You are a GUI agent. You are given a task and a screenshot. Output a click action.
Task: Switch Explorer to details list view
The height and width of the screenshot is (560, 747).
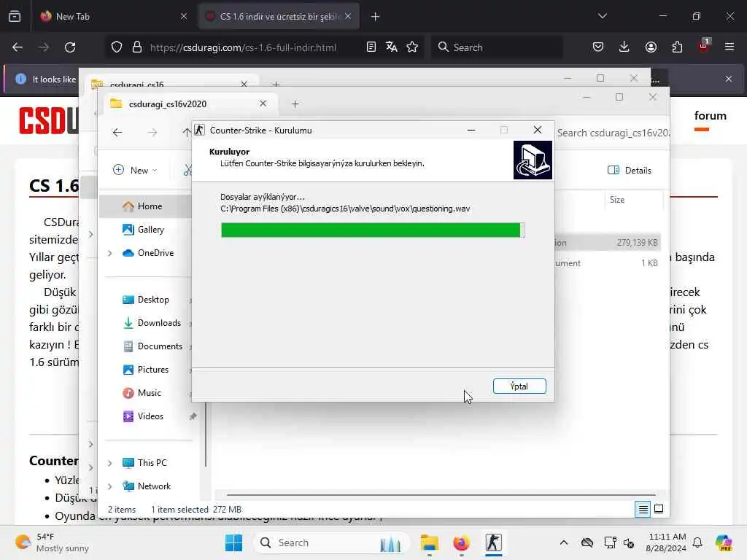(x=643, y=510)
